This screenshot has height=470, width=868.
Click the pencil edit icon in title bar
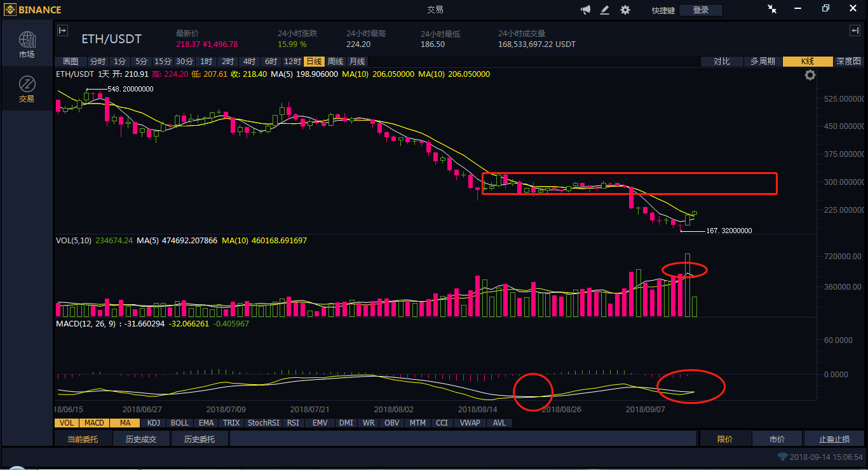click(605, 10)
